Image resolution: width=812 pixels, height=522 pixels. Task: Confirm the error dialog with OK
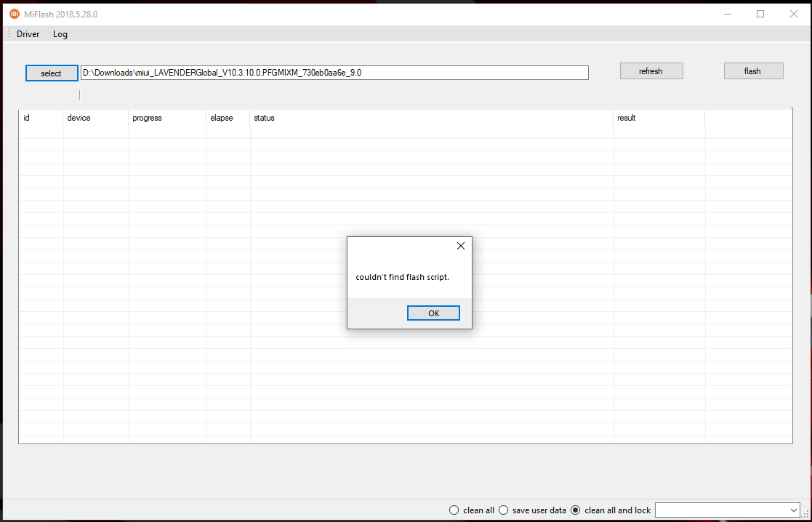pyautogui.click(x=433, y=313)
